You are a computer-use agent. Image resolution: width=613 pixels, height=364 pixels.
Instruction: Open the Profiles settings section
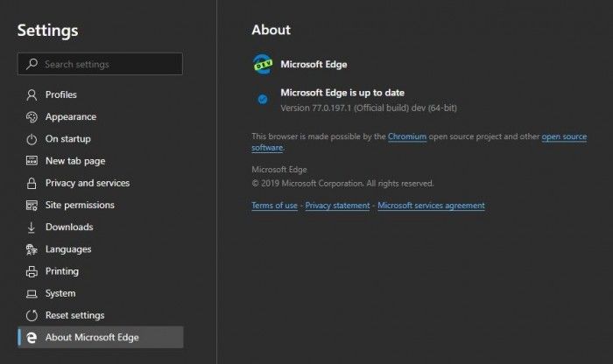101,94
